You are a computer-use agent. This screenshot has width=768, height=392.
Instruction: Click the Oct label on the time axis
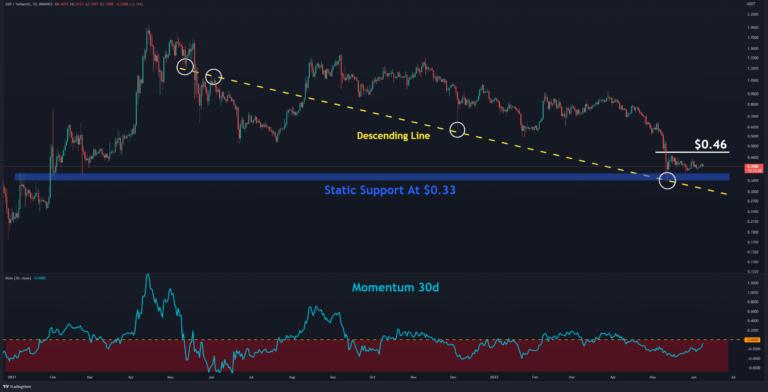[372, 378]
